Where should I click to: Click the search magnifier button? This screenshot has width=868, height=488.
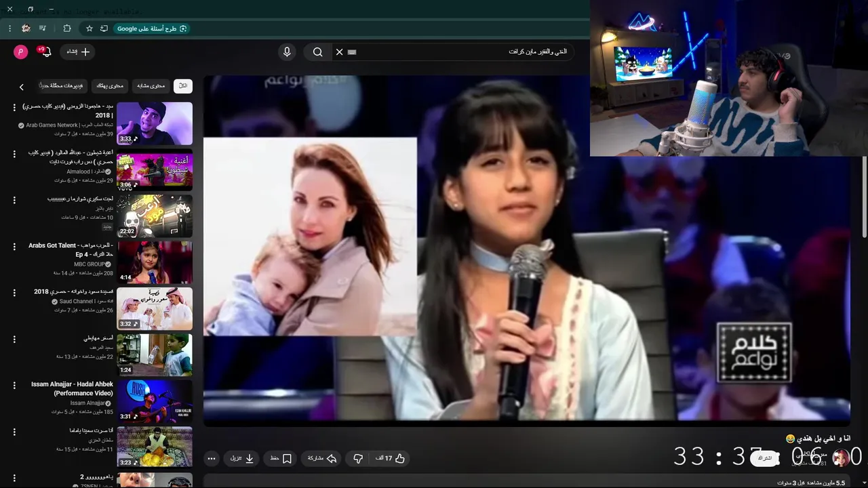point(317,52)
